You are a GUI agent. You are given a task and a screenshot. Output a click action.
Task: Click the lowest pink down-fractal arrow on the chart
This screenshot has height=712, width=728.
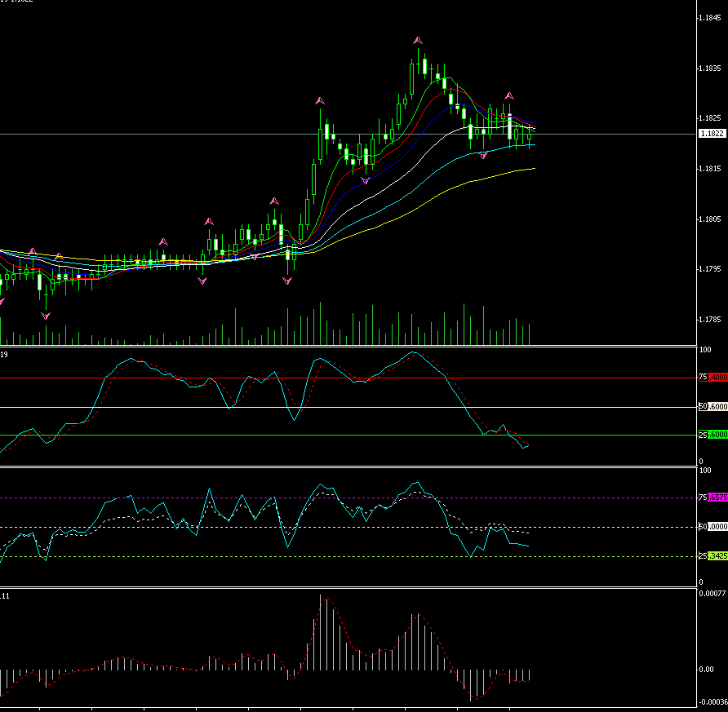[46, 316]
